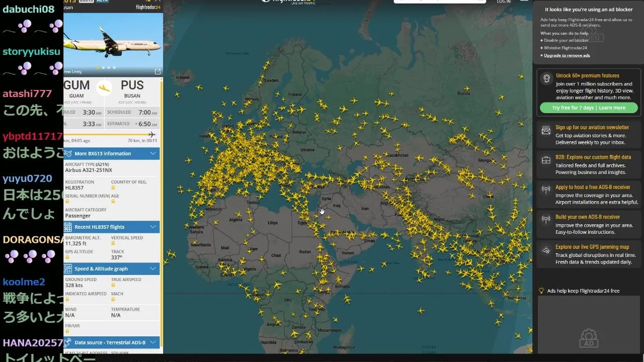Click the lock icon under True Airspeed
Image resolution: width=644 pixels, height=362 pixels.
(113, 285)
